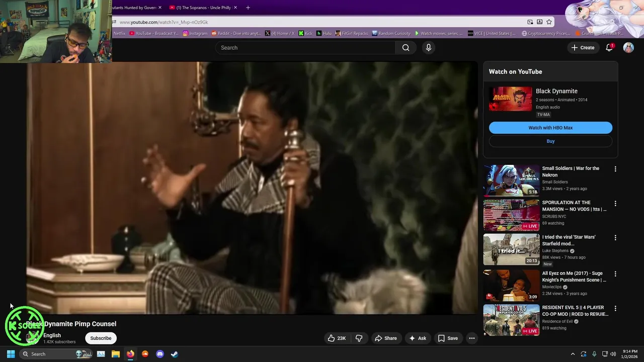The height and width of the screenshot is (362, 644).
Task: Open Cryptocurrency Prices bookmark
Action: pos(546,33)
